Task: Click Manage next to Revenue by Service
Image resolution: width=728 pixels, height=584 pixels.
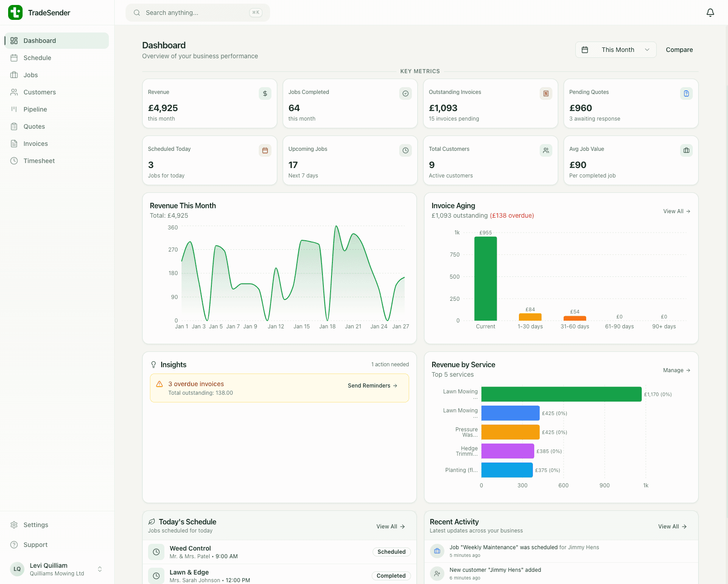Action: tap(676, 370)
